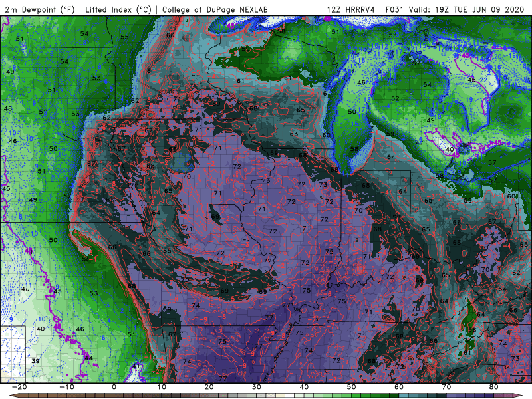Viewport: 532px width, 399px height.
Task: Click the '-10' tick label on color scale
Action: [x=66, y=387]
